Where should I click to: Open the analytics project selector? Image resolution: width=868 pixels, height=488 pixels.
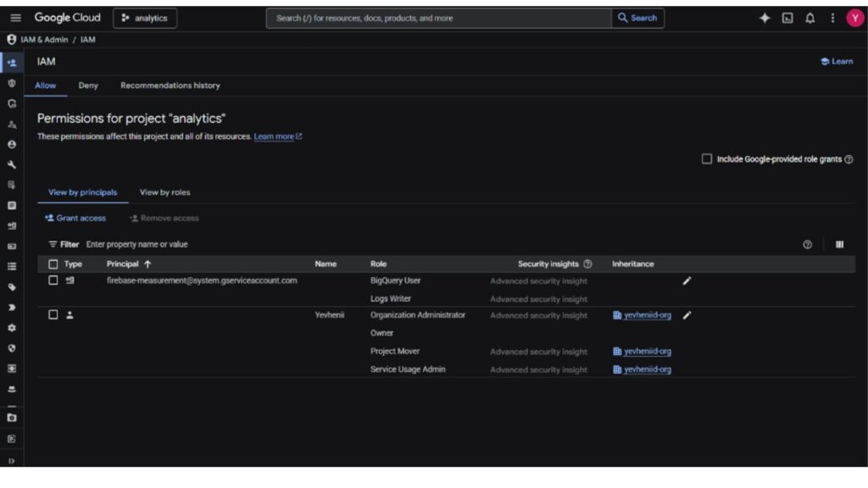click(x=145, y=18)
